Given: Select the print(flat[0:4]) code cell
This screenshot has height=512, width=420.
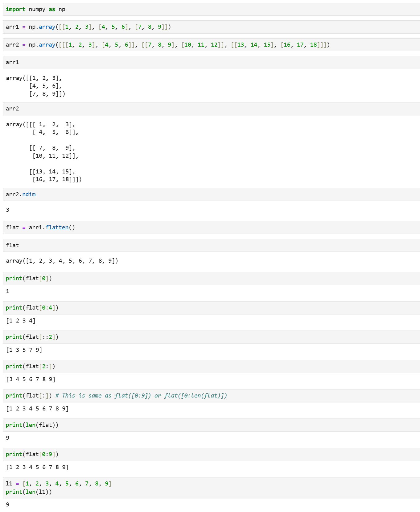Looking at the screenshot, I should point(32,308).
